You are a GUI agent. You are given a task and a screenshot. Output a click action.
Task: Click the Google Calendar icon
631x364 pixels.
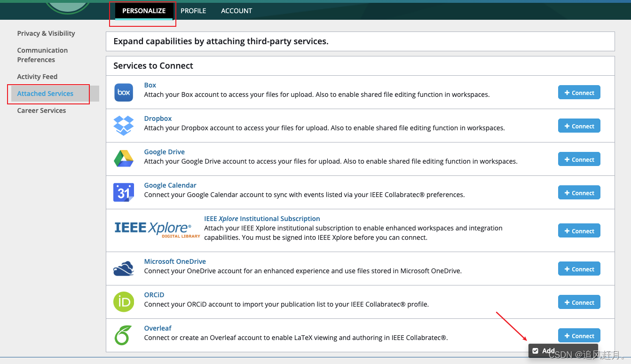(123, 192)
